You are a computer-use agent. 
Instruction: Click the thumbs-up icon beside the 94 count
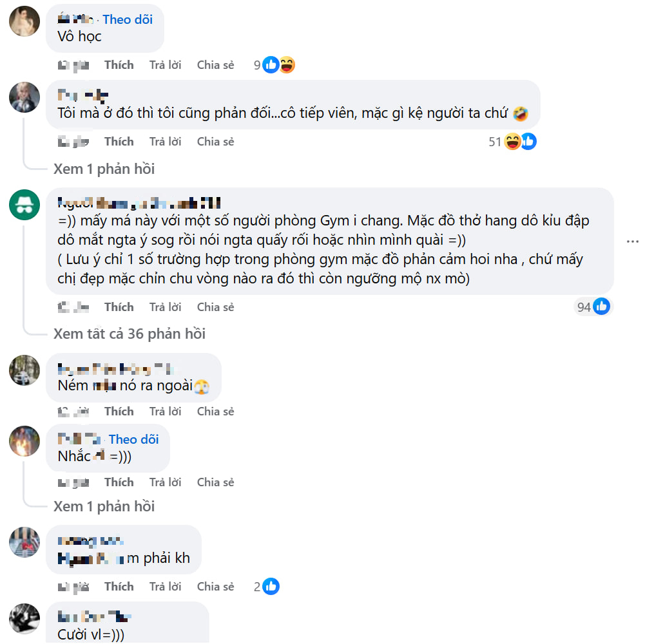(x=602, y=307)
